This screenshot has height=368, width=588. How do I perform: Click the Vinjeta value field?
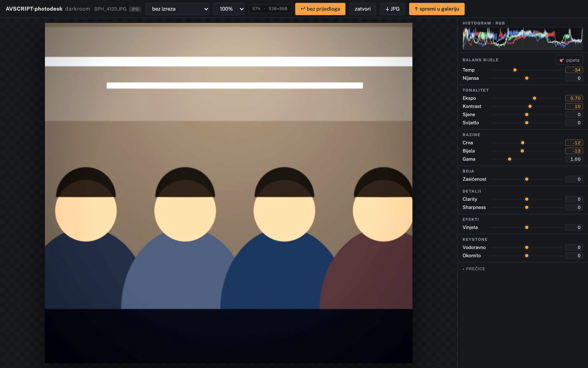click(x=574, y=227)
